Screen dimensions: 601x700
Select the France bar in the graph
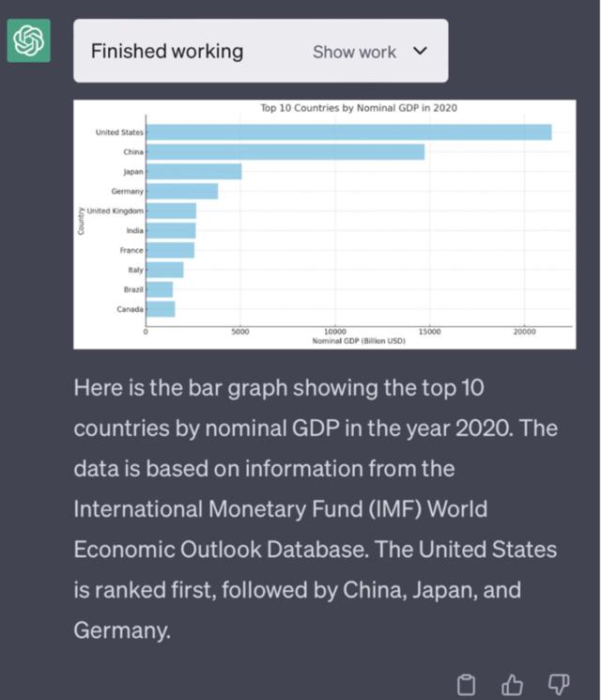pyautogui.click(x=171, y=251)
